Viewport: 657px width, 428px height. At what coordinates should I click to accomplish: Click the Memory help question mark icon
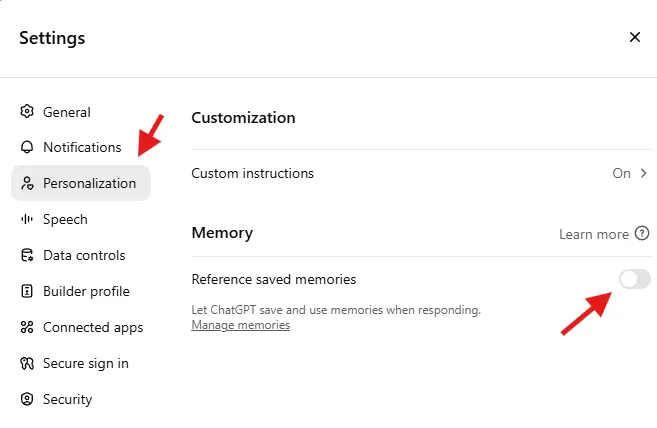click(x=641, y=233)
